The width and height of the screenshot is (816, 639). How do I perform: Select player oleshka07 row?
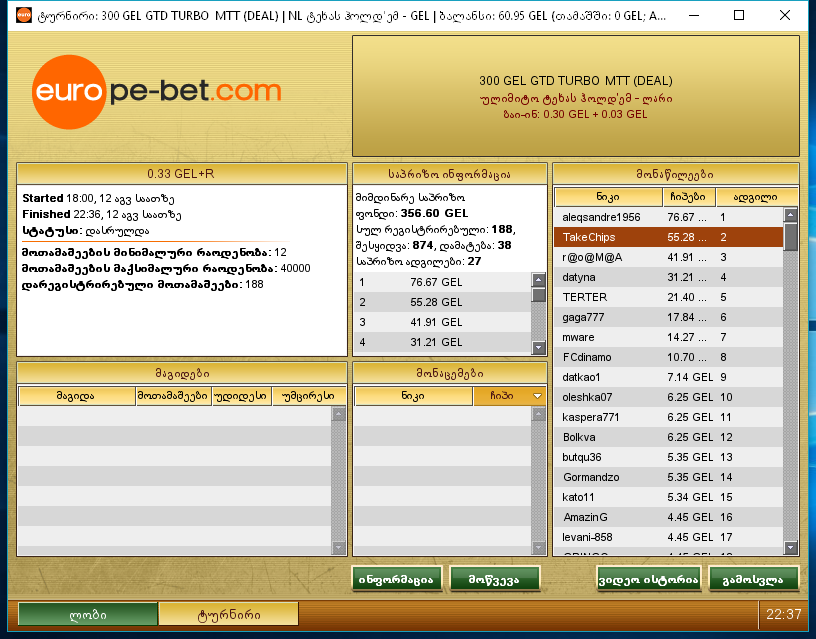668,397
